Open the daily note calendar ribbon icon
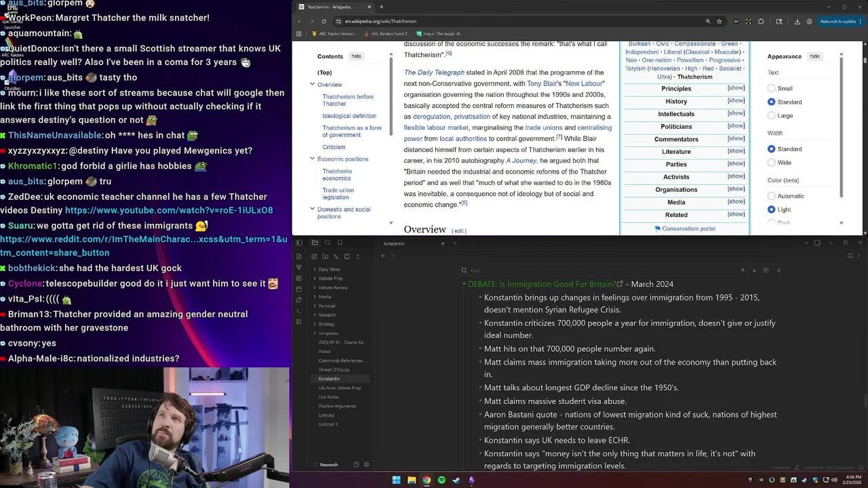This screenshot has height=488, width=868. pyautogui.click(x=299, y=289)
